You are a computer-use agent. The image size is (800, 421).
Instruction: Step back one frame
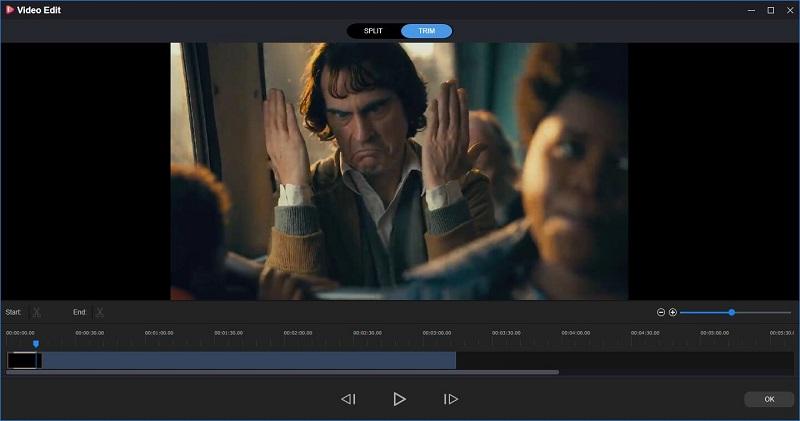click(x=348, y=399)
